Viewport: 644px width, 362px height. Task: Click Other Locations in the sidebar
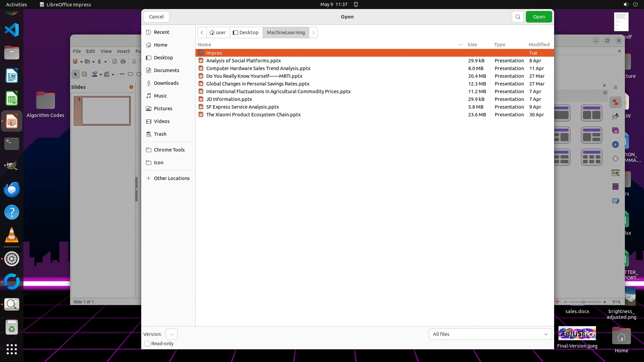pyautogui.click(x=171, y=178)
